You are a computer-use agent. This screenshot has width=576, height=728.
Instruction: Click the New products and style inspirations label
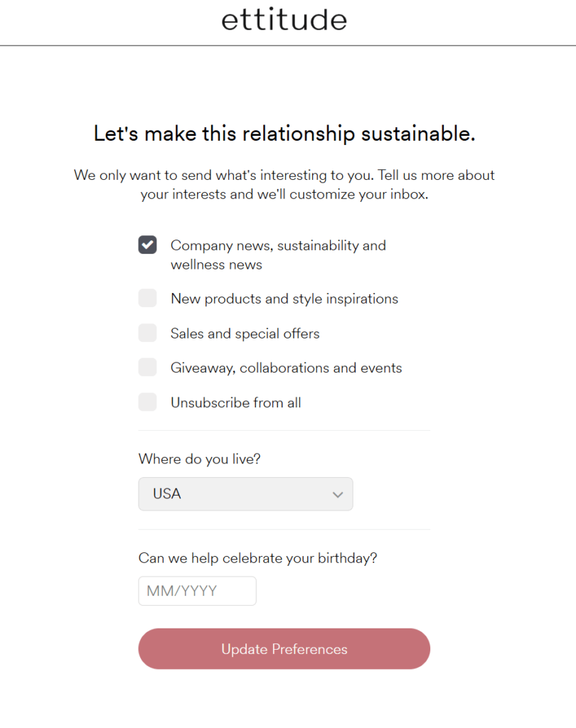coord(284,298)
